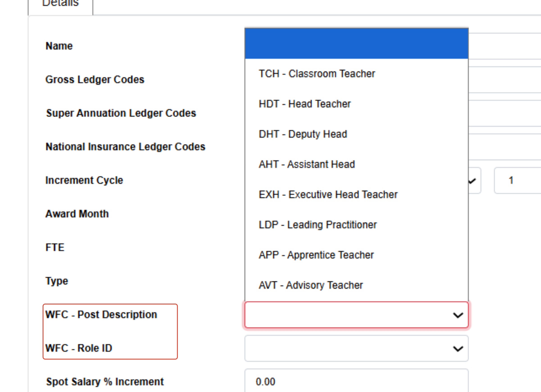This screenshot has width=541, height=392.
Task: Choose EXH - Executive Head Teacher
Action: [328, 195]
